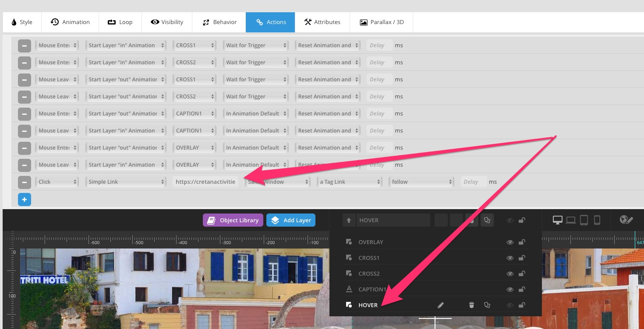Open event dropdown of first CROSS1 action

(57, 45)
